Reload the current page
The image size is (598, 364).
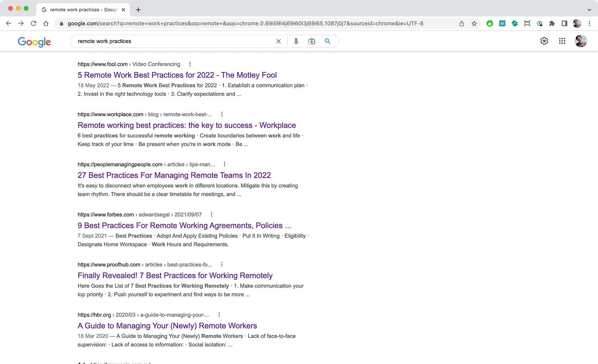[34, 24]
